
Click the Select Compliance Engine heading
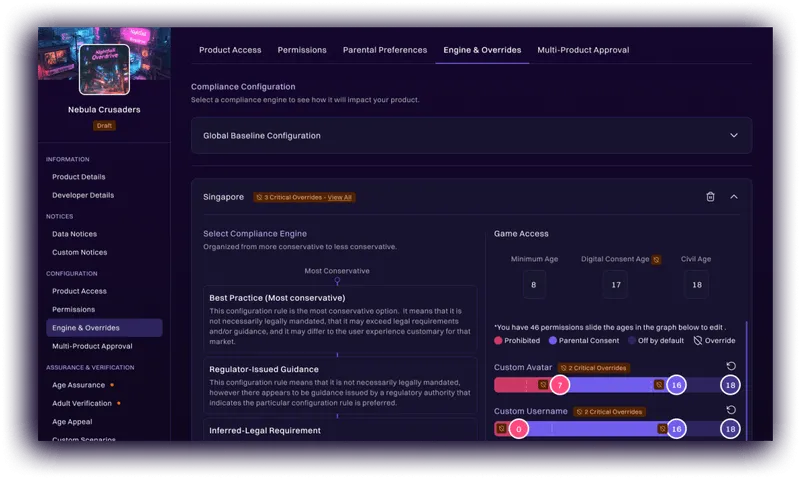pyautogui.click(x=255, y=234)
